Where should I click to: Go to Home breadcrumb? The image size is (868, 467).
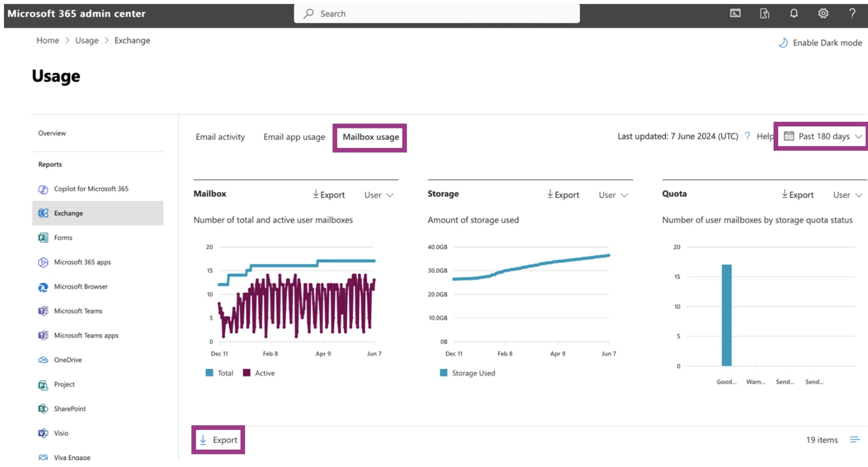[48, 41]
